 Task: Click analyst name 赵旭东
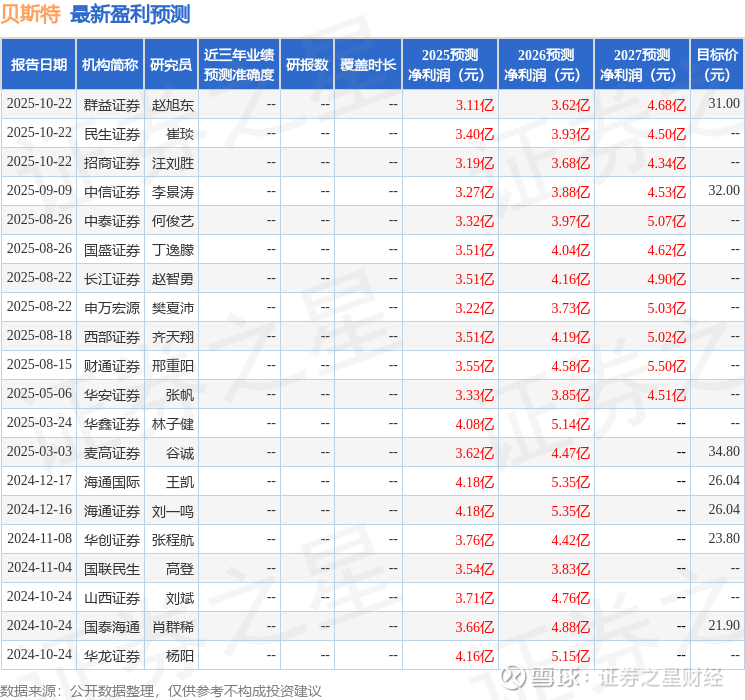point(173,105)
